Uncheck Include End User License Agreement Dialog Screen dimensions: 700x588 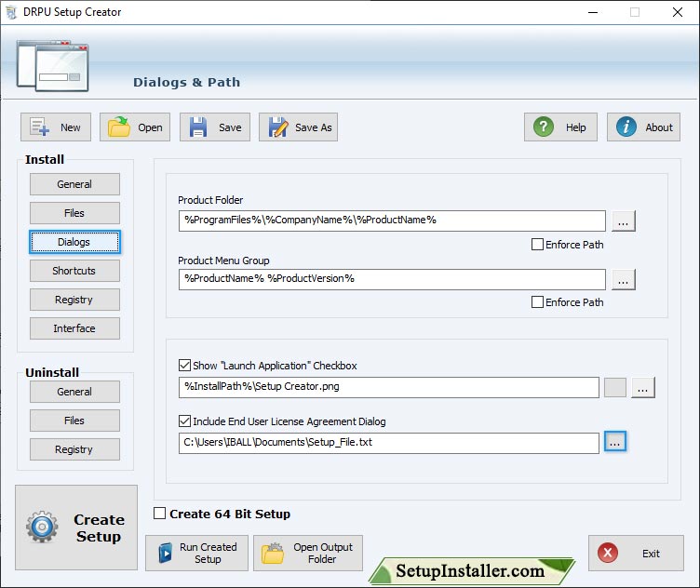[x=184, y=421]
